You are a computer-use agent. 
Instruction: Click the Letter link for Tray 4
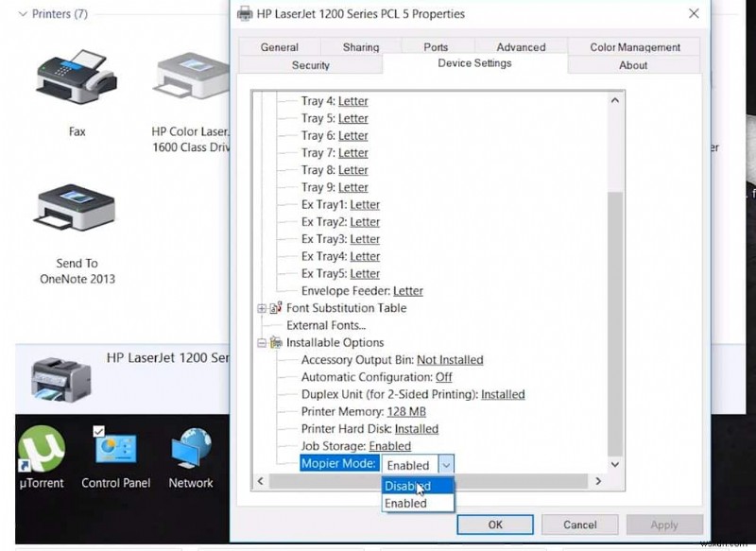(352, 101)
